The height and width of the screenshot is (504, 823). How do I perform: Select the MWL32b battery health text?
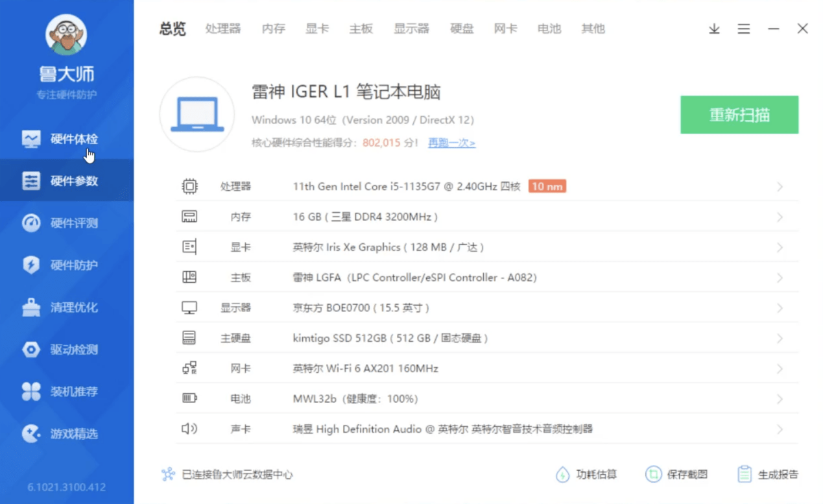click(x=355, y=399)
